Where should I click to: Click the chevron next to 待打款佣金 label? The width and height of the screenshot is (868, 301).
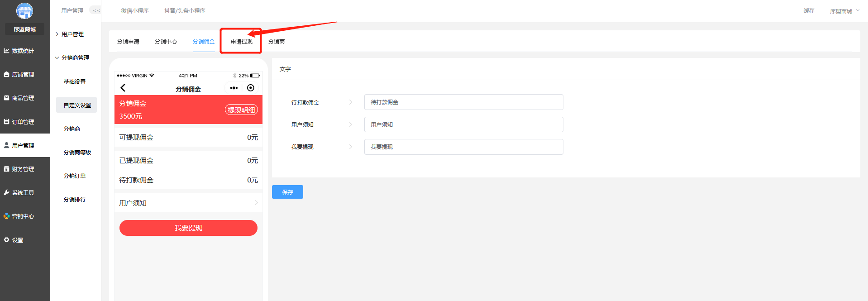351,102
